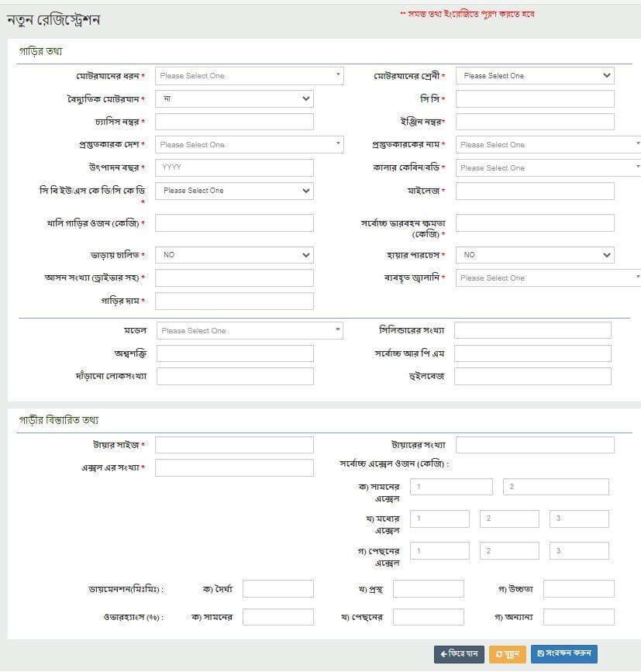Open the ব্যবহৃত জ্বালানি dropdown
Image resolution: width=641 pixels, height=672 pixels.
(548, 277)
